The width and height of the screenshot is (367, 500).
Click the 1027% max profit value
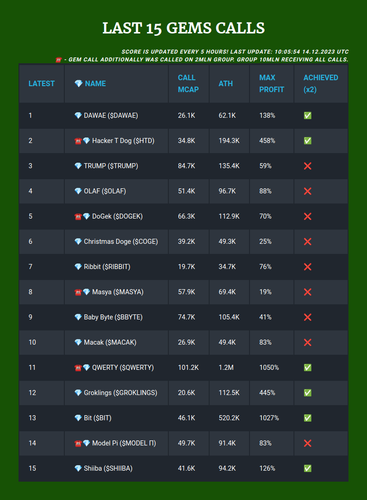(x=269, y=418)
